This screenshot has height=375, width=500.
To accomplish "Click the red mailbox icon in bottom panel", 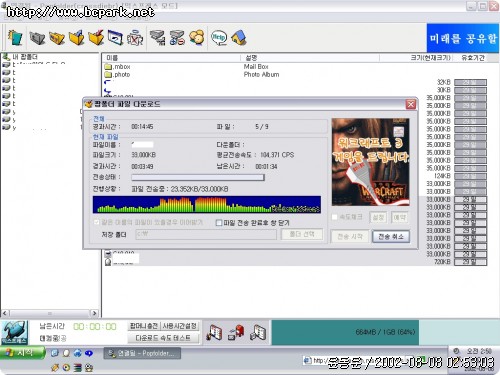I will [236, 332].
